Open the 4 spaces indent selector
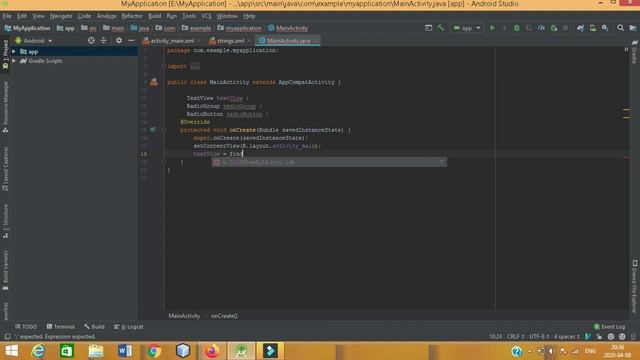This screenshot has width=640, height=360. tap(567, 337)
